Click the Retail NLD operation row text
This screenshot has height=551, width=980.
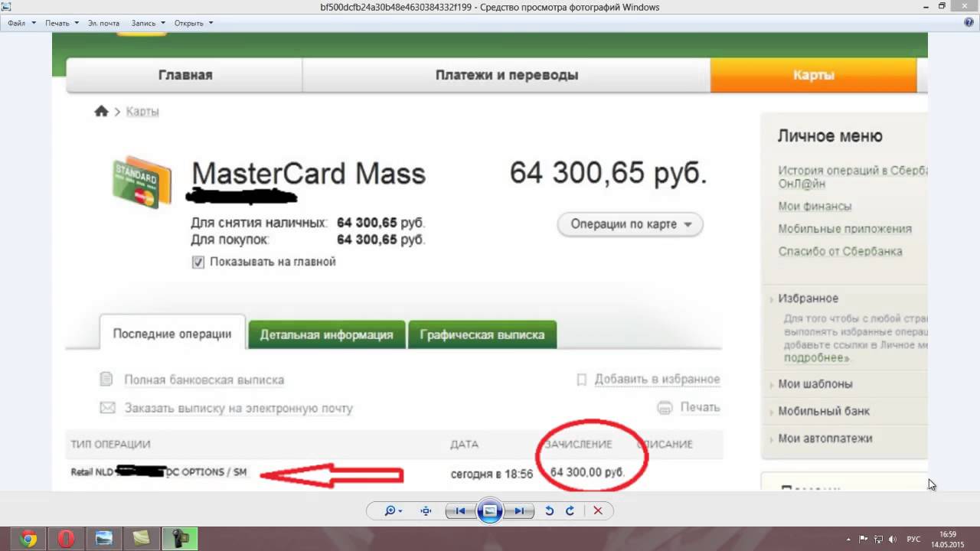tap(158, 472)
